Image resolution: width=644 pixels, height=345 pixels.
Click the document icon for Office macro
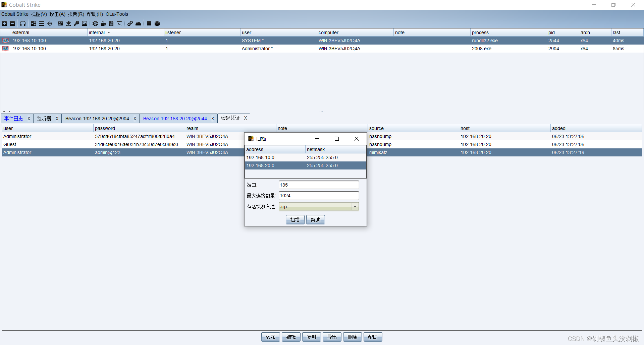pos(111,23)
